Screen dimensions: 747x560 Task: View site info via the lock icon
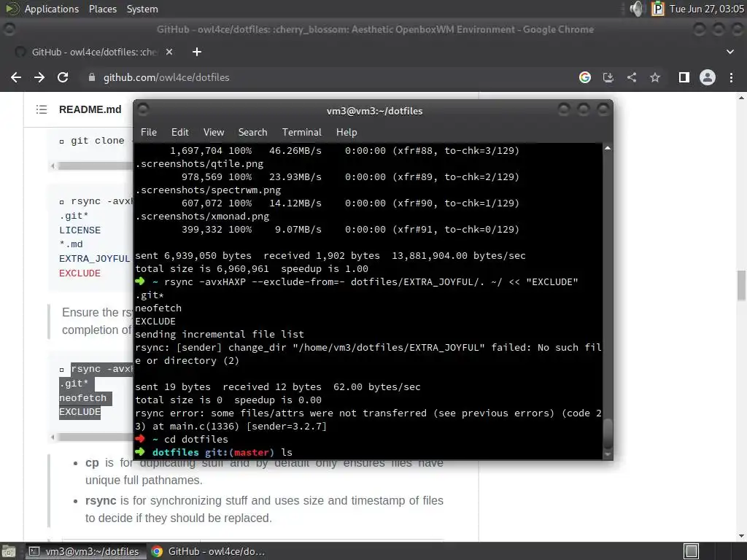coord(92,77)
